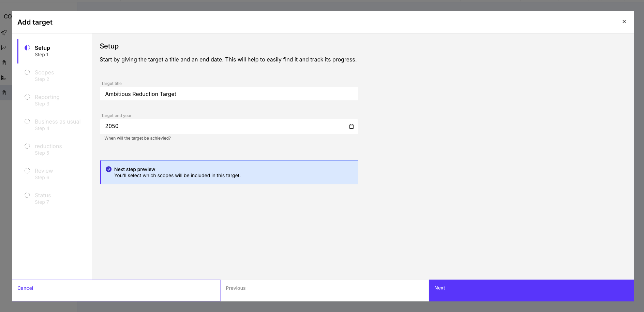This screenshot has height=312, width=644.
Task: Open the line chart sidebar icon
Action: [x=4, y=48]
